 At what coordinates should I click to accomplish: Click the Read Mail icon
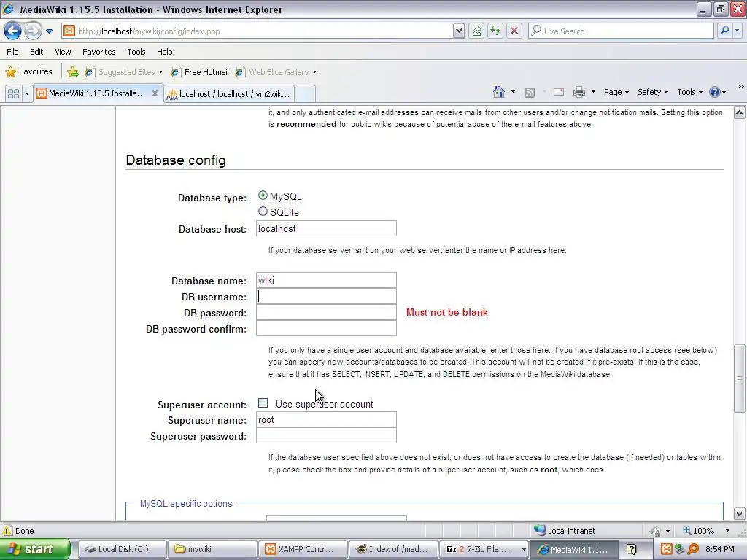[x=558, y=92]
